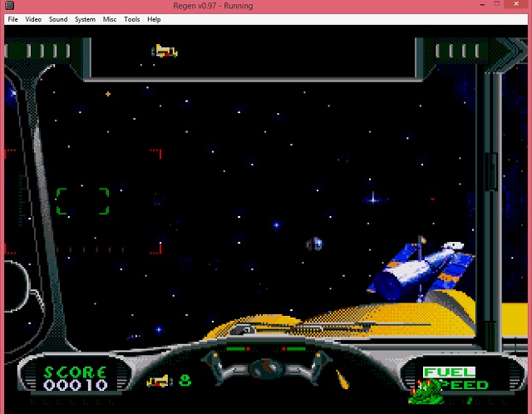Screen dimensions: 532x414
Task: Click the score value 00010
Action: click(x=76, y=385)
